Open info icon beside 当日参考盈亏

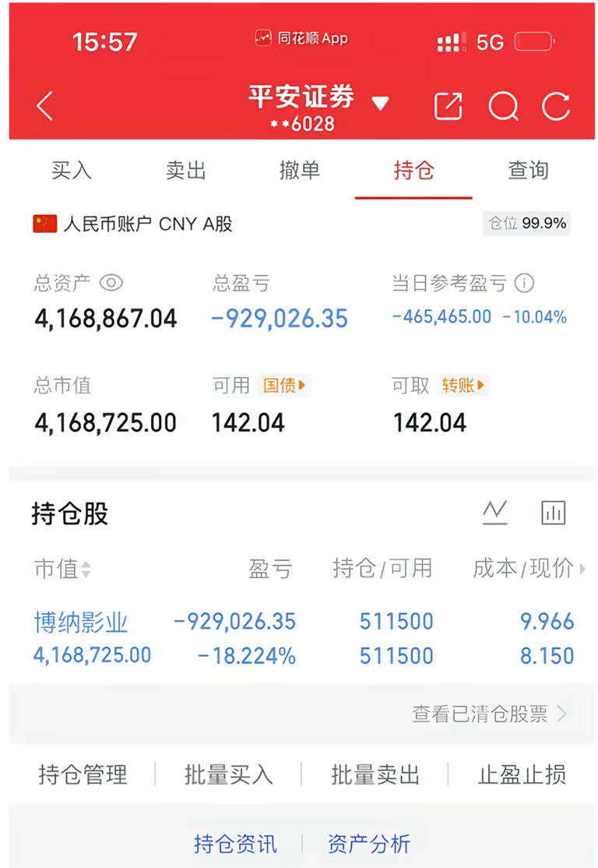pos(524,283)
